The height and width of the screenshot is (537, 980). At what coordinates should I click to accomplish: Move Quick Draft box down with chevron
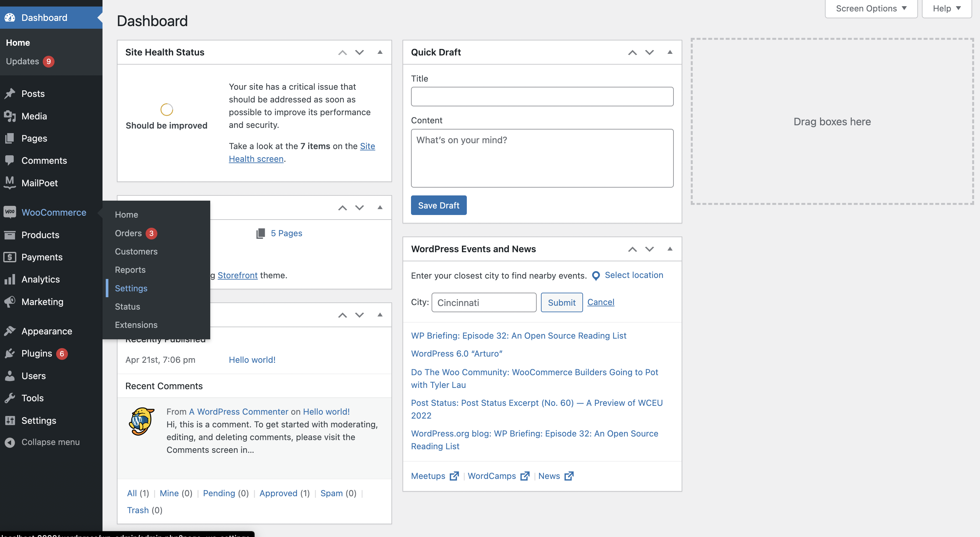click(649, 52)
